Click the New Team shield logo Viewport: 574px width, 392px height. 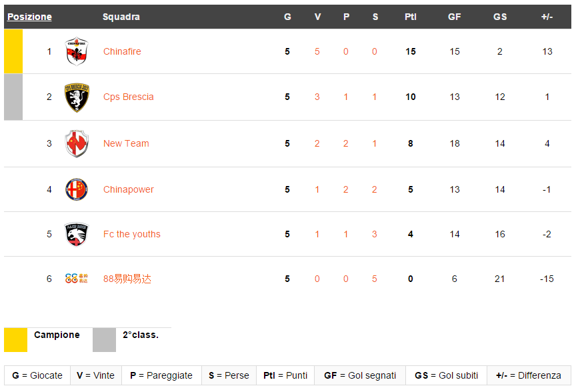point(77,143)
